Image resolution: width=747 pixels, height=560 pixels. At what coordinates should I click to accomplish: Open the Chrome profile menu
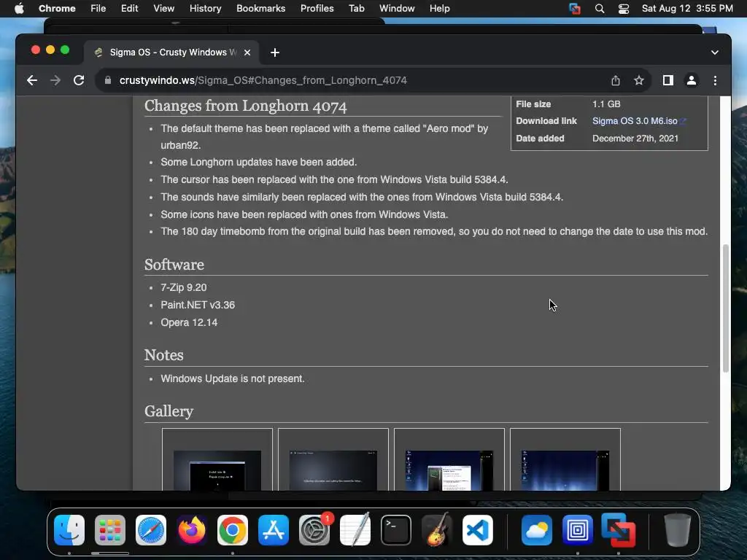692,80
